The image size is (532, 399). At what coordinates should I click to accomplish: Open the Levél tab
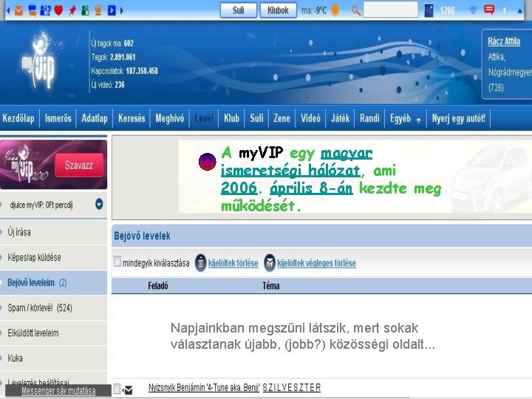tap(204, 118)
